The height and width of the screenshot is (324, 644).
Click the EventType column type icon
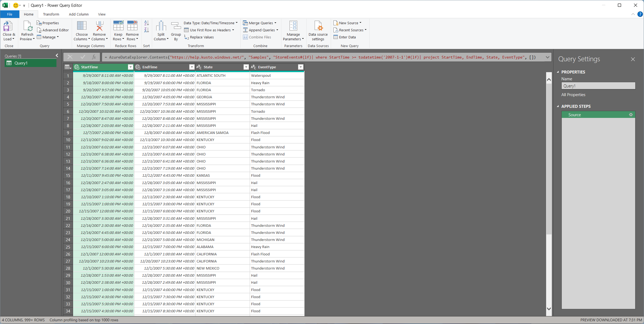[254, 67]
